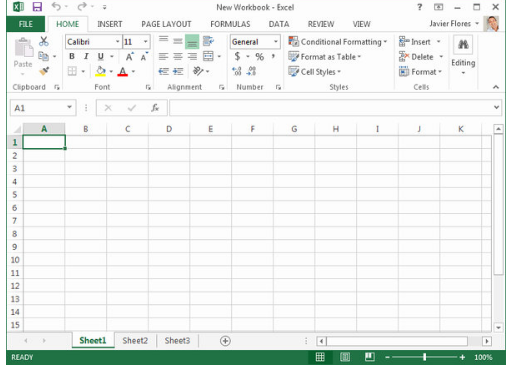Decrease font size with the small A icon
The height and width of the screenshot is (367, 511).
pyautogui.click(x=144, y=57)
